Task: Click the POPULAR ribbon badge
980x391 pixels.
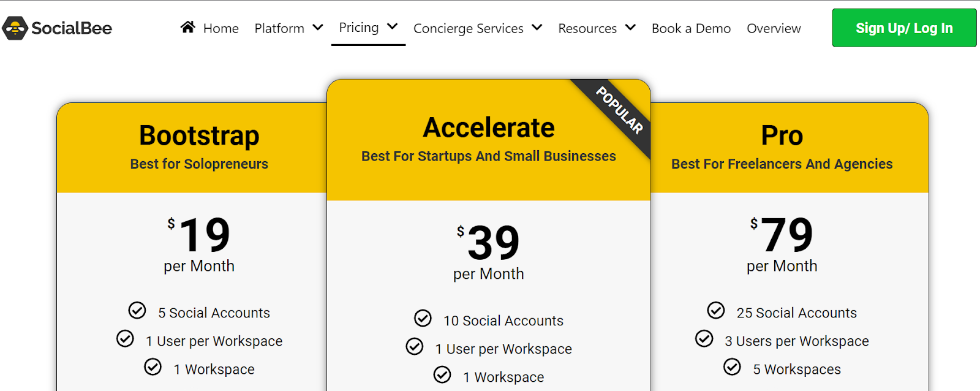Action: point(619,110)
